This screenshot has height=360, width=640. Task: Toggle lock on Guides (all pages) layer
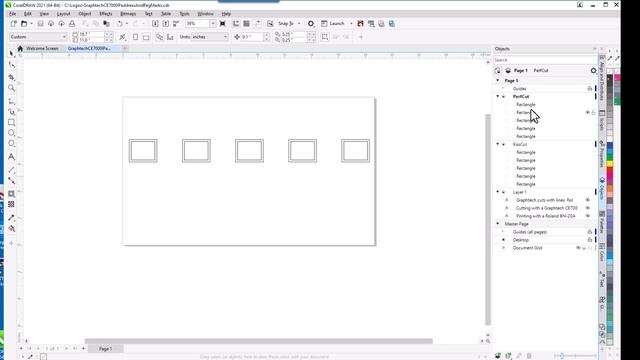tap(590, 232)
